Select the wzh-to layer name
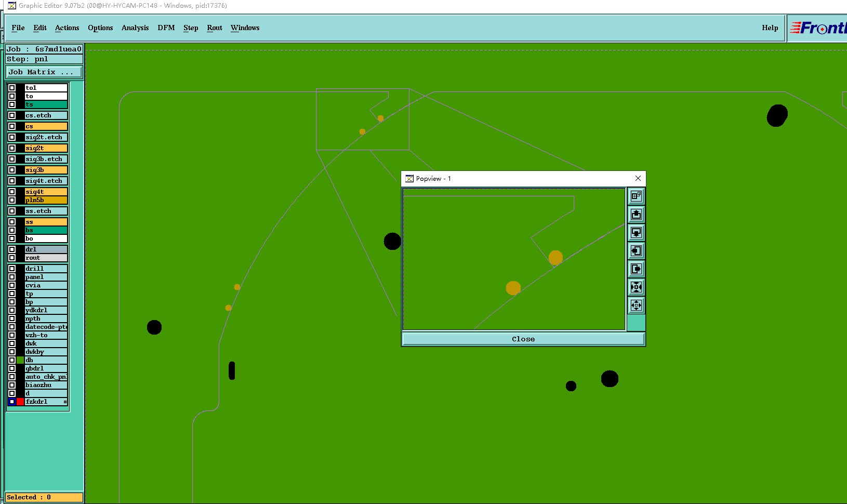 click(x=46, y=335)
